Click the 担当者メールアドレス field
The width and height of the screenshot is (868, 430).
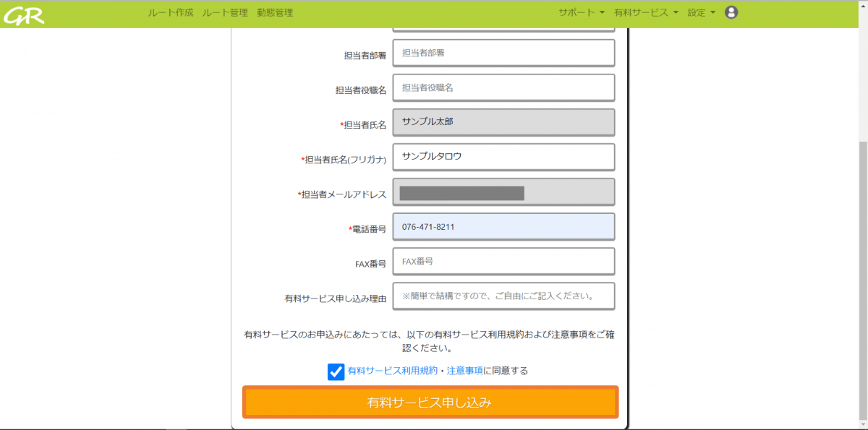pyautogui.click(x=503, y=192)
